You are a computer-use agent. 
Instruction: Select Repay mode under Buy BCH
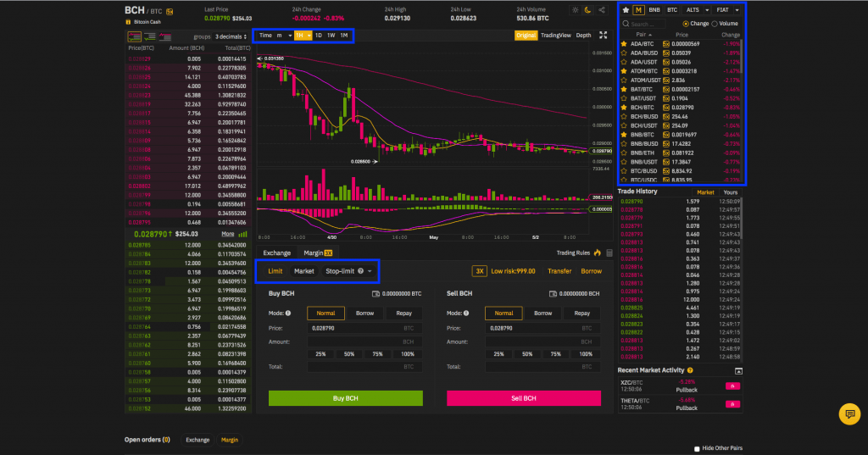point(404,314)
